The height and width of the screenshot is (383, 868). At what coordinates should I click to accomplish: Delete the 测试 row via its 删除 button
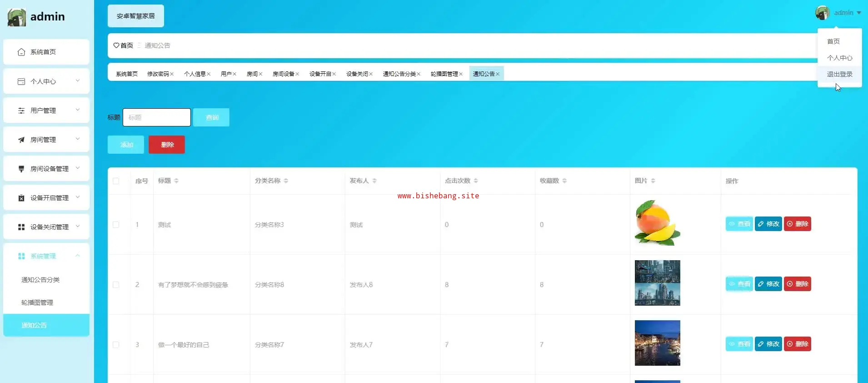[798, 224]
